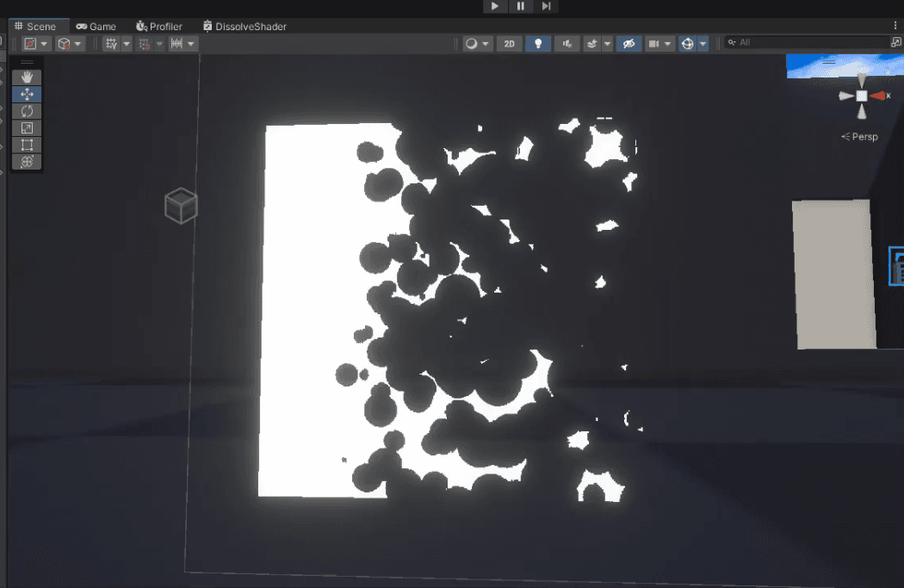Select the beige wall object in scene
The image size is (904, 588).
pos(833,275)
